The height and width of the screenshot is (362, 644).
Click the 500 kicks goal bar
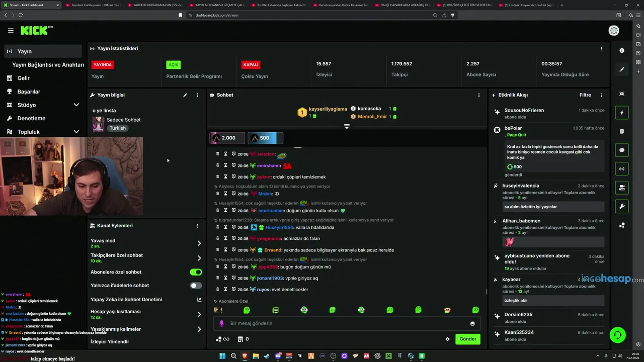tap(265, 138)
